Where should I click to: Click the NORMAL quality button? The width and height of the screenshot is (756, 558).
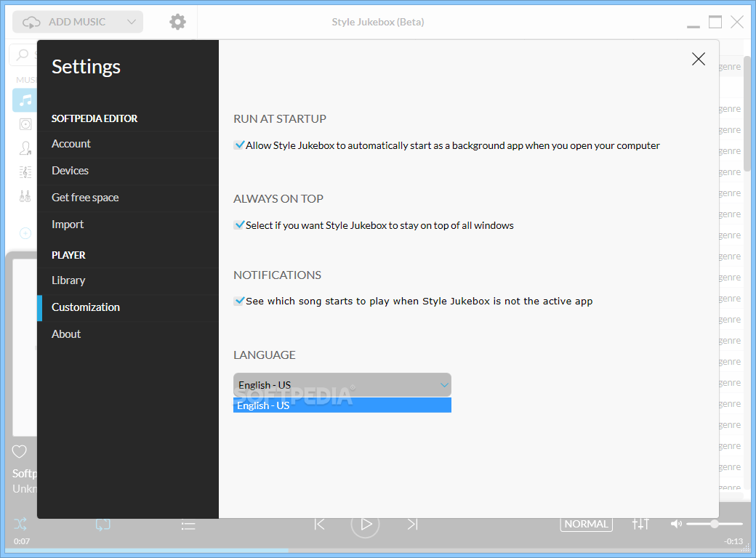[x=587, y=524]
